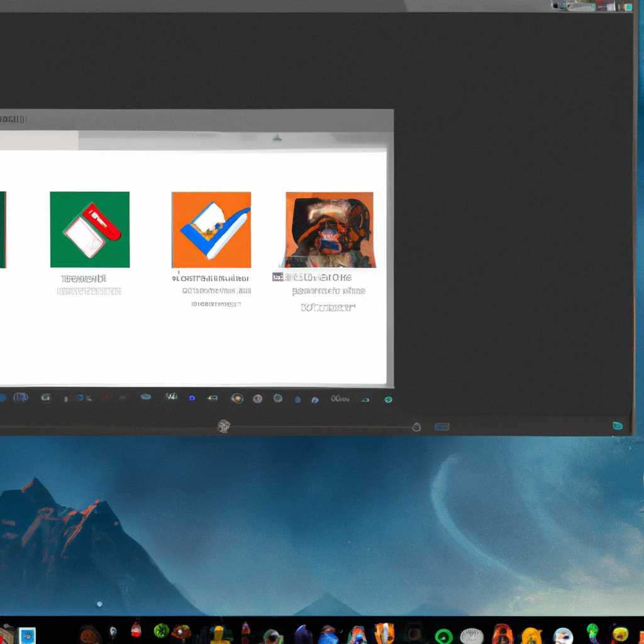Viewport: 644px width, 644px height.
Task: Click the teal circle icon at toolbar's right end
Action: click(x=388, y=399)
